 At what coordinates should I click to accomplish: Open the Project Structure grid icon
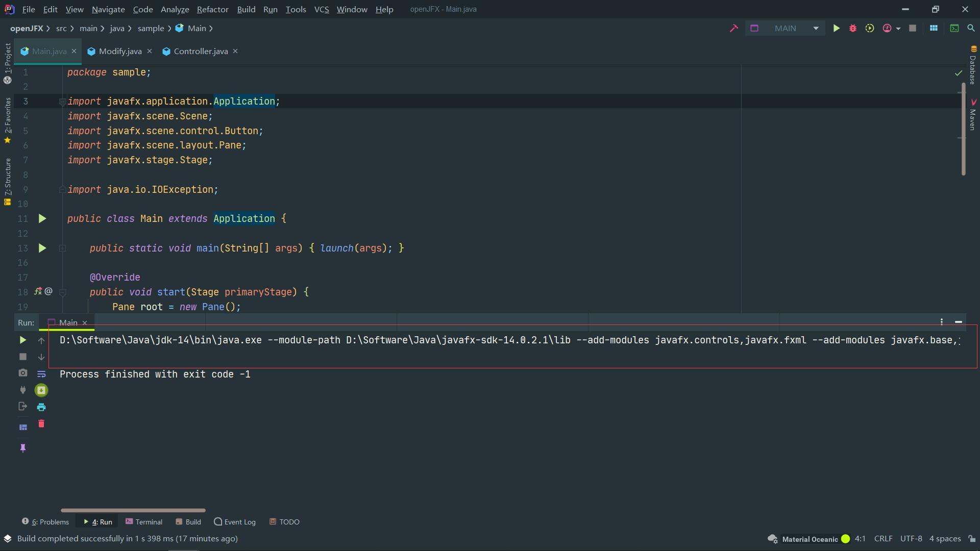pos(934,29)
